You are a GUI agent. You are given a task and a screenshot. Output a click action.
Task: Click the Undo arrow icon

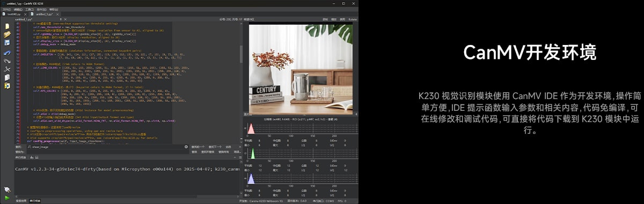coord(7,52)
